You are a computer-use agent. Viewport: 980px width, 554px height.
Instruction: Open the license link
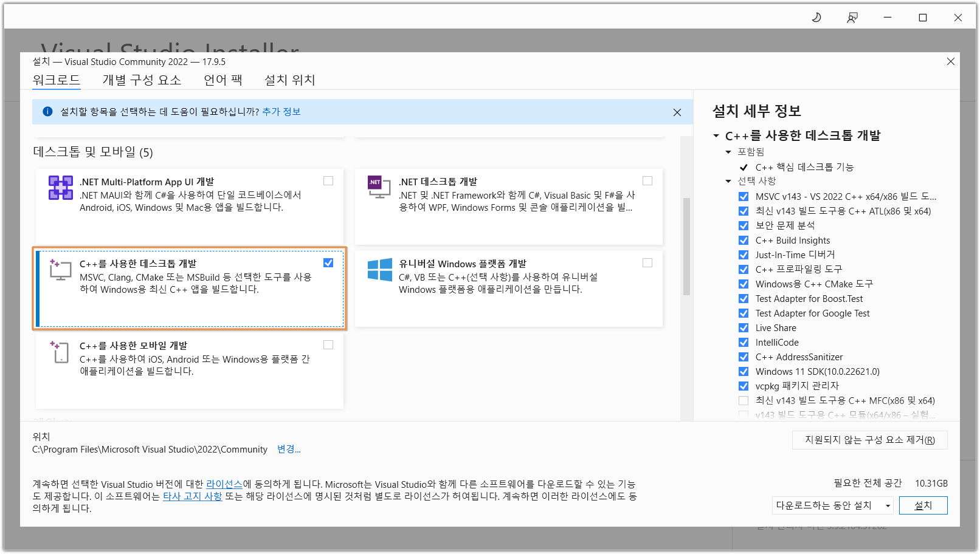(x=224, y=484)
